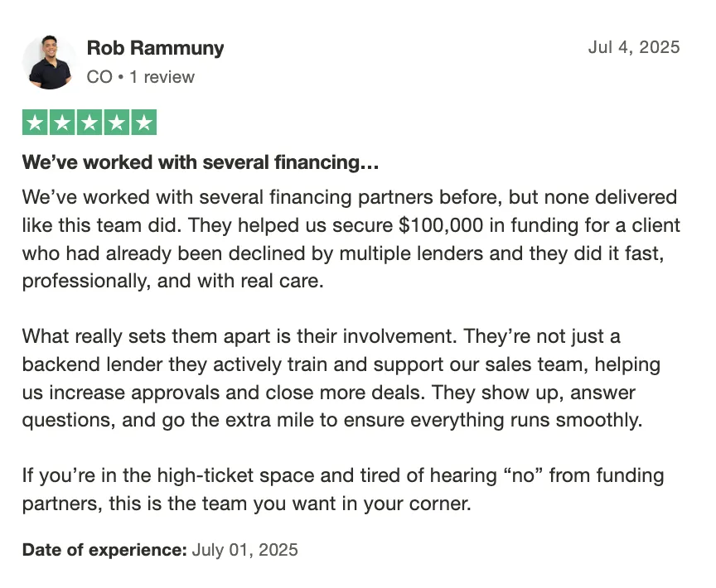This screenshot has width=716, height=588.
Task: Click the paragraph starting 'If you're in the high-ticket'
Action: pyautogui.click(x=343, y=489)
